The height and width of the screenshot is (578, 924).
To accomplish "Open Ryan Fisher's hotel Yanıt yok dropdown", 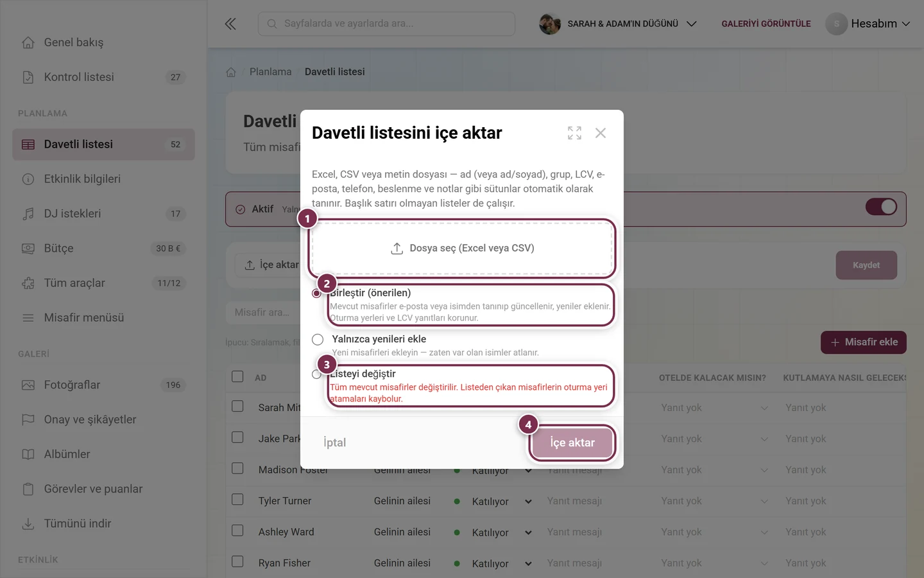I will pos(714,563).
